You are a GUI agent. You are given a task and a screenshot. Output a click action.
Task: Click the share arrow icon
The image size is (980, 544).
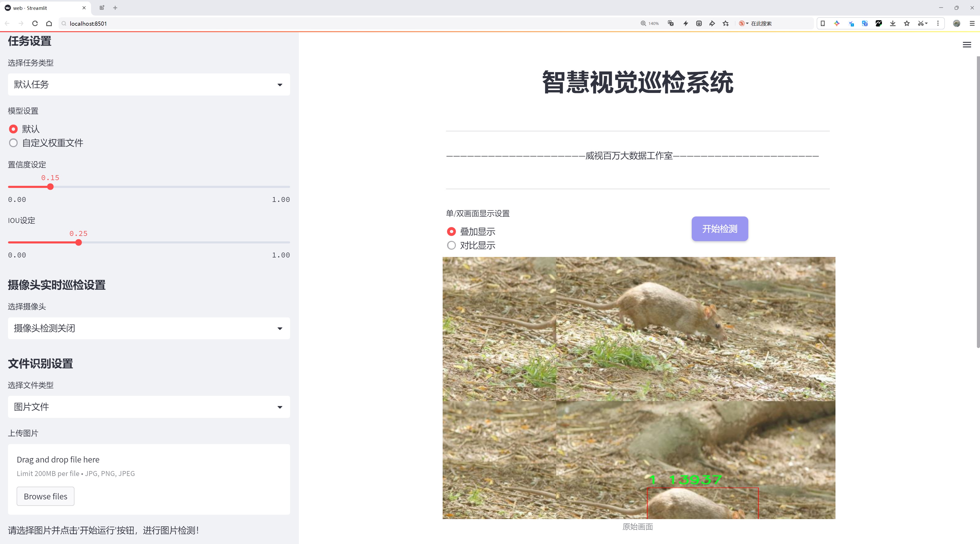(712, 24)
